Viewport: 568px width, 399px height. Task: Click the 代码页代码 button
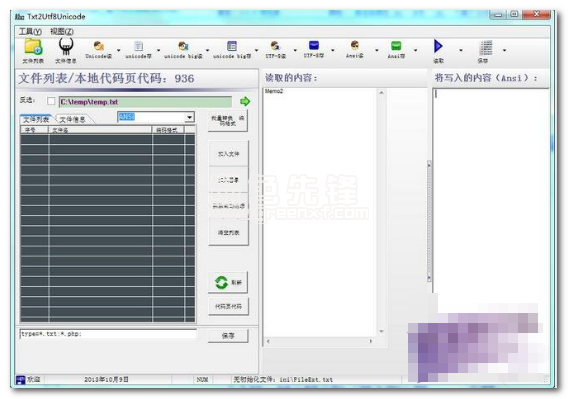(229, 307)
